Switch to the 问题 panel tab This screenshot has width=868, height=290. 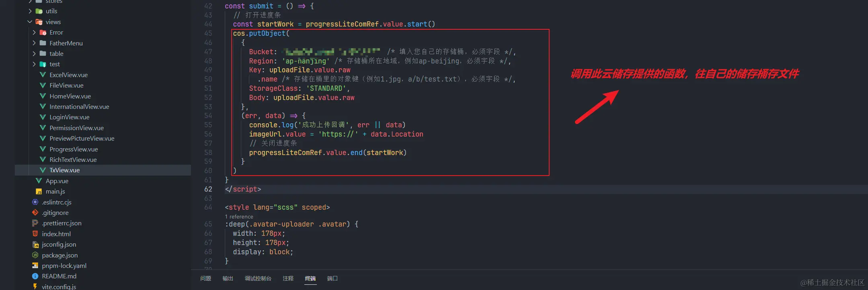[x=205, y=278]
